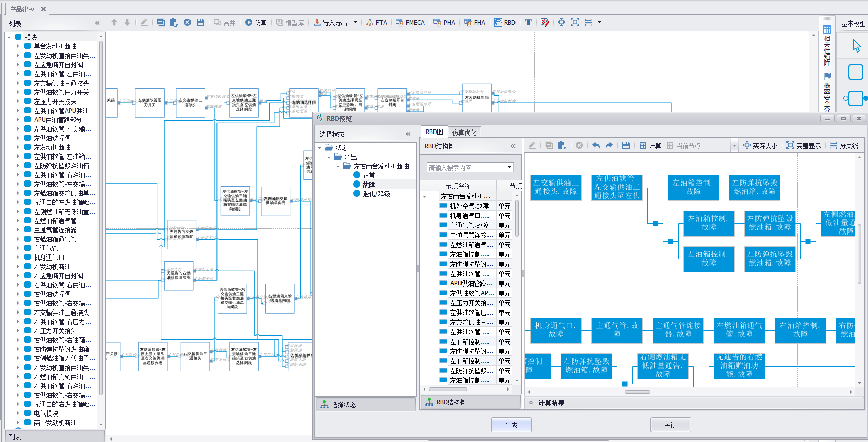Select the pointer tool in 基本模型 panel
Screen dimensions: 868x442
tap(856, 46)
